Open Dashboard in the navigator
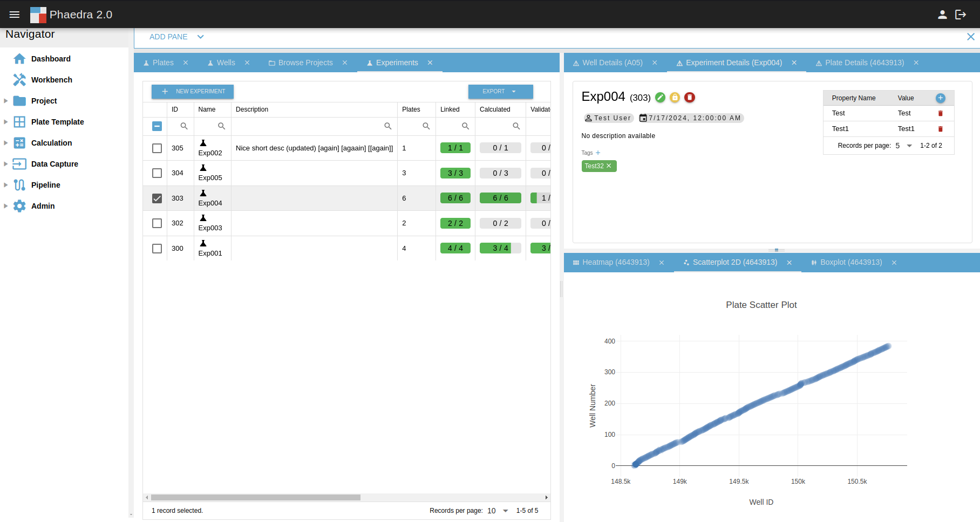This screenshot has width=980, height=522. point(51,59)
